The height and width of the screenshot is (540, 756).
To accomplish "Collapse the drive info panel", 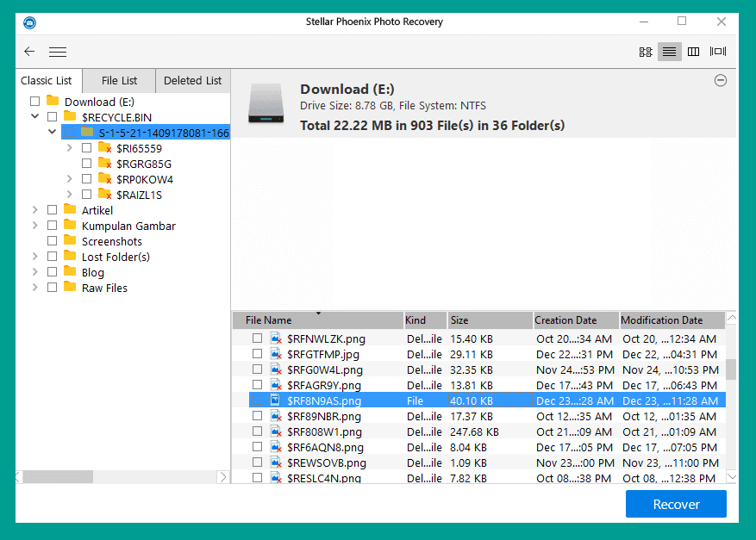I will [721, 80].
